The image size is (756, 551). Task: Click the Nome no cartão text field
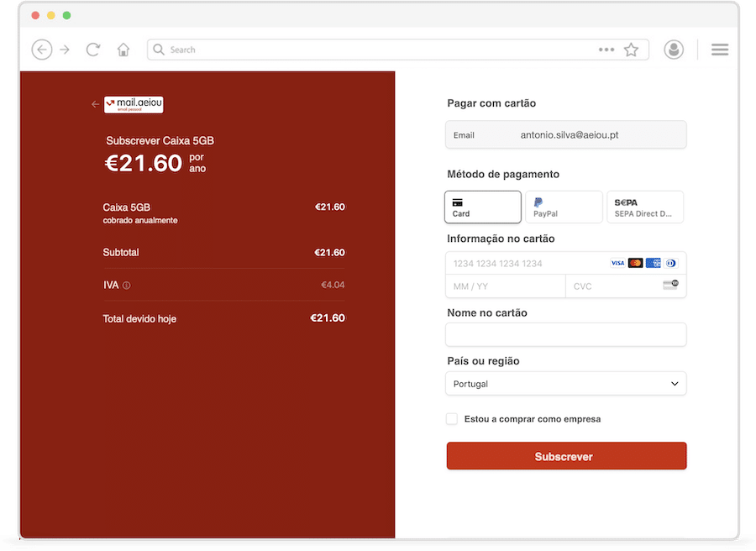pos(566,335)
